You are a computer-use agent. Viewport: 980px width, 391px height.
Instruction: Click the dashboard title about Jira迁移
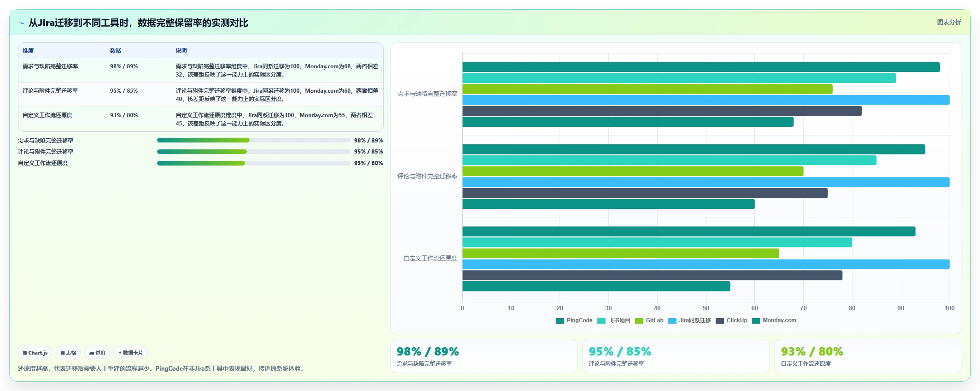click(x=139, y=23)
